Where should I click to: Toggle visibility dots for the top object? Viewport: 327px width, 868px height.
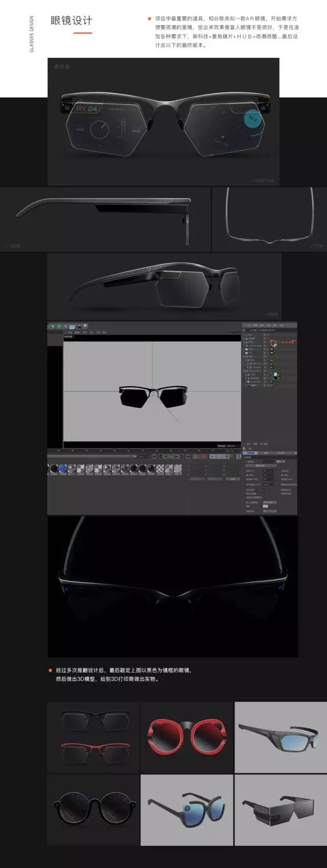point(267,335)
